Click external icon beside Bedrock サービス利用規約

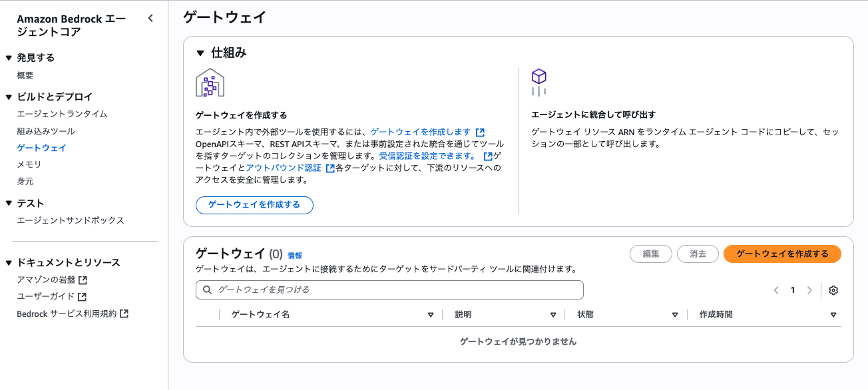[124, 313]
